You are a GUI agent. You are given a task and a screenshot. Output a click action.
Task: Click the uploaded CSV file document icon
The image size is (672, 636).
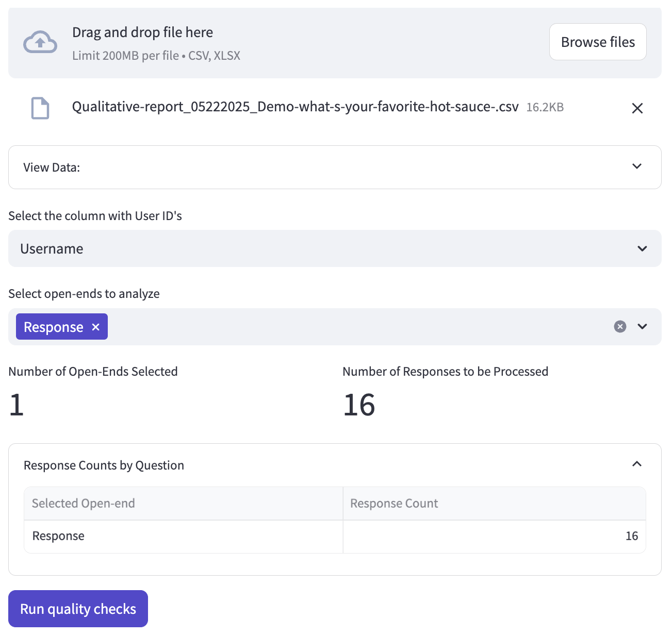click(40, 108)
